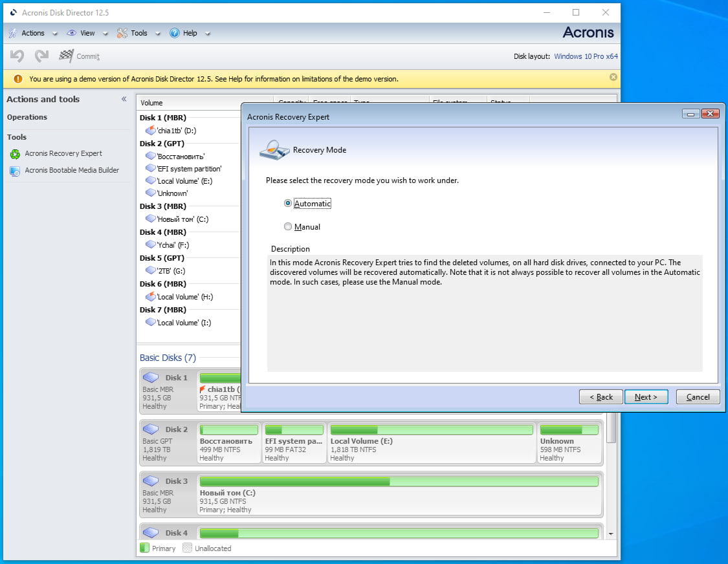
Task: Open the View menu
Action: tap(87, 33)
